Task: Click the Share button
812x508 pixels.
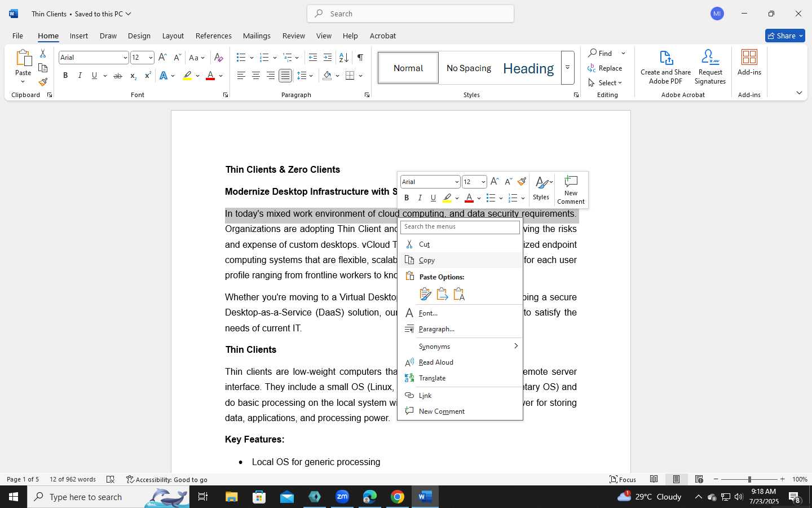Action: pos(785,36)
